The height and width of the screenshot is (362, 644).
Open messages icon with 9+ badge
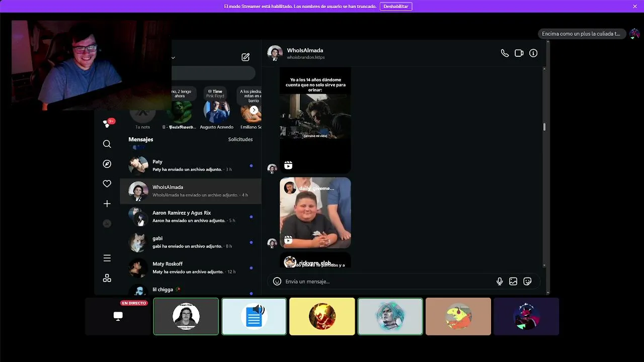pos(107,123)
